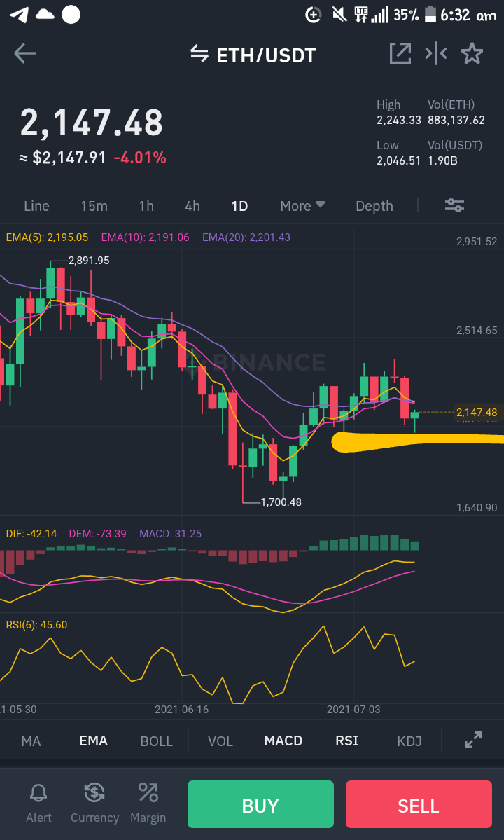Image resolution: width=504 pixels, height=840 pixels.
Task: Open the Currency conversion icon
Action: pos(94,792)
